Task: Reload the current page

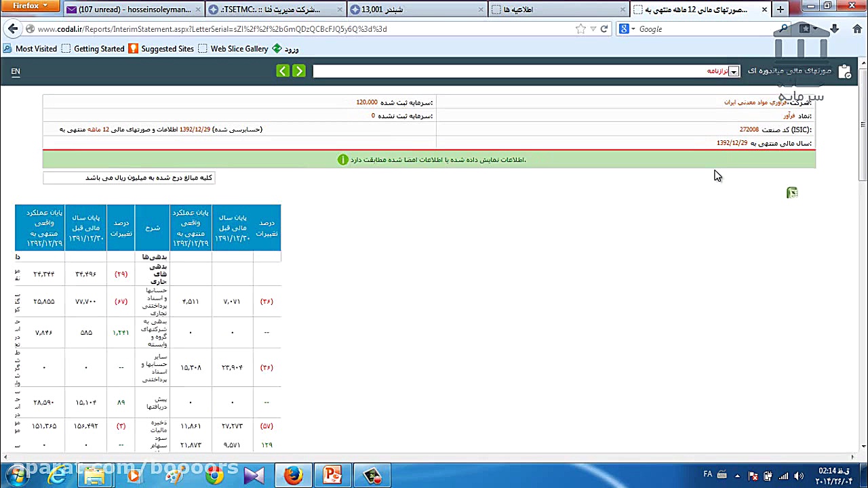Action: point(604,29)
